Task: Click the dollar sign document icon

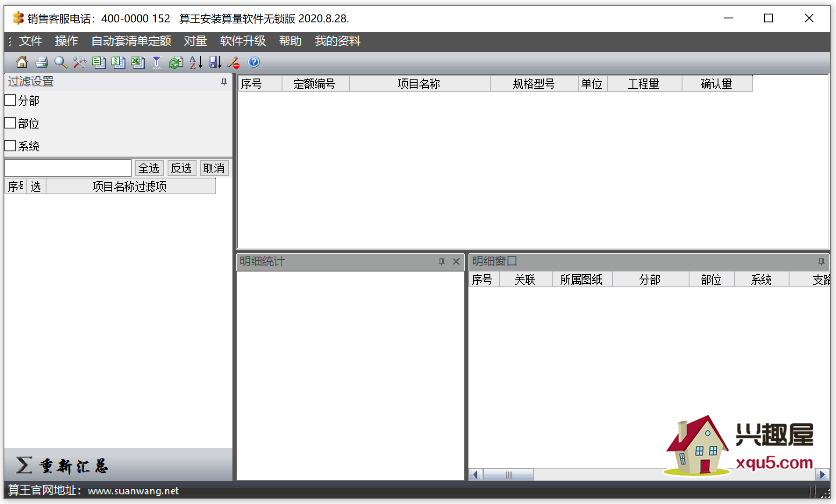Action: coord(118,62)
